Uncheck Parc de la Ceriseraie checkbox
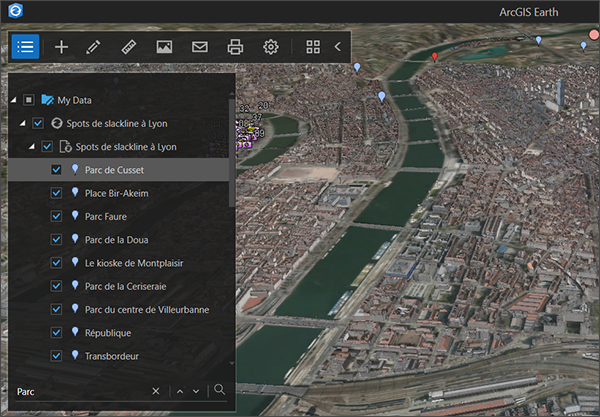Image resolution: width=600 pixels, height=417 pixels. pos(56,286)
